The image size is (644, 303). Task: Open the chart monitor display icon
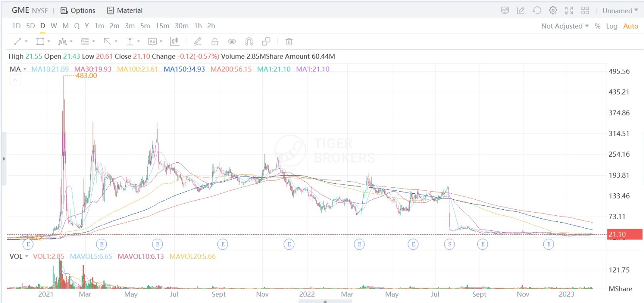(x=505, y=10)
